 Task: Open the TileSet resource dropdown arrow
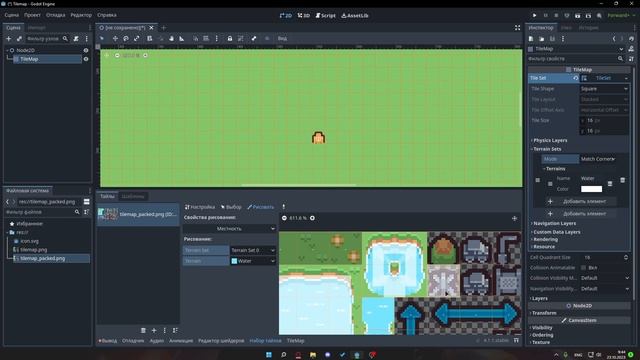626,78
